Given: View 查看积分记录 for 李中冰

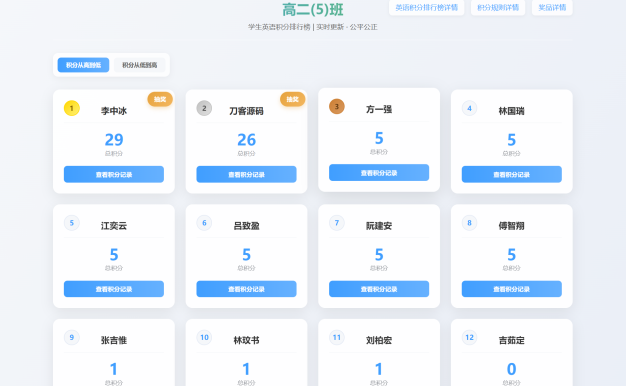Looking at the screenshot, I should [x=114, y=174].
